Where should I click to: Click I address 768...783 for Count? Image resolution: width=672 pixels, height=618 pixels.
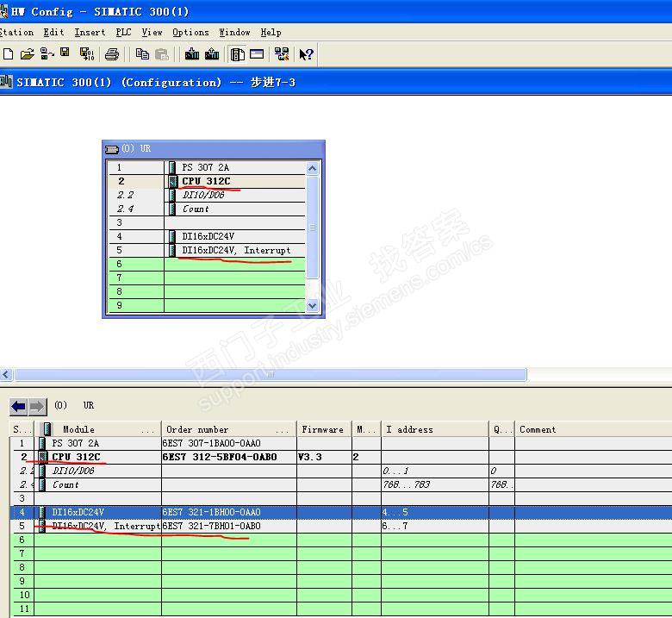point(407,484)
